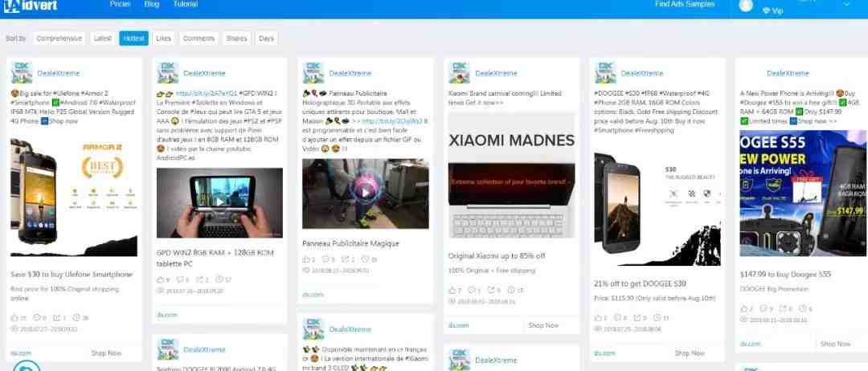Expand the account dropdown chevron

click(846, 4)
